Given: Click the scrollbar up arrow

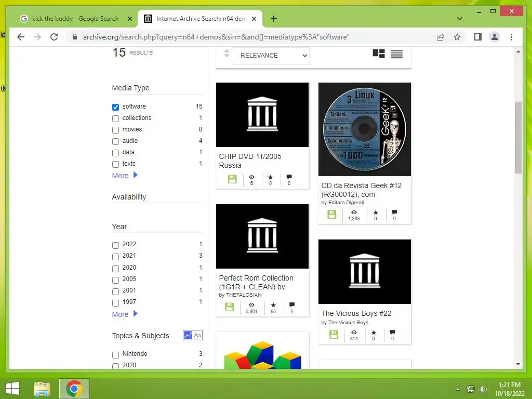Looking at the screenshot, I should (518, 51).
